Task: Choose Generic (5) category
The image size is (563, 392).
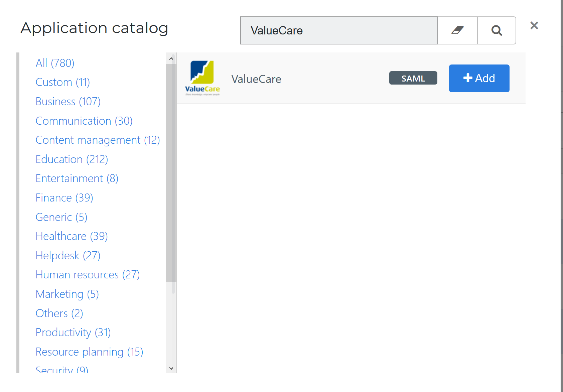Action: pos(61,217)
